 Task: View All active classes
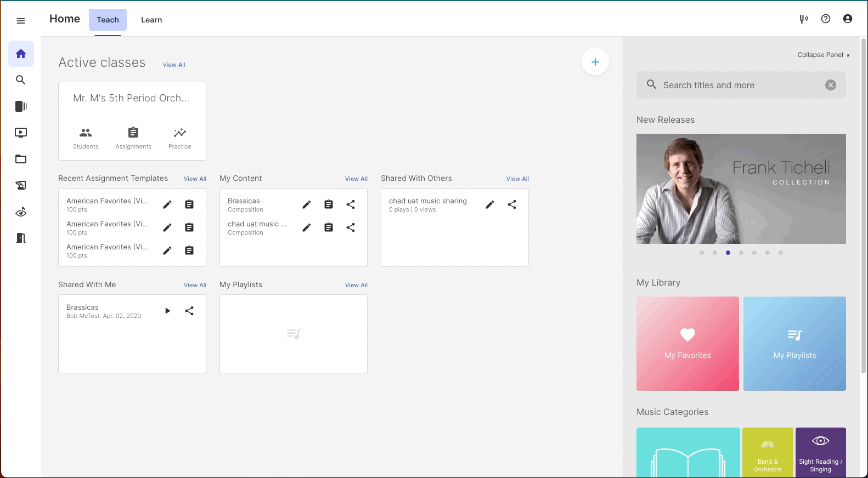coord(174,65)
